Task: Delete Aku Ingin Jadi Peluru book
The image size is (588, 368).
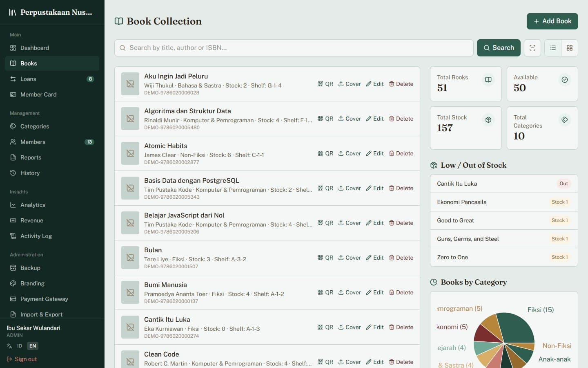Action: pos(401,84)
